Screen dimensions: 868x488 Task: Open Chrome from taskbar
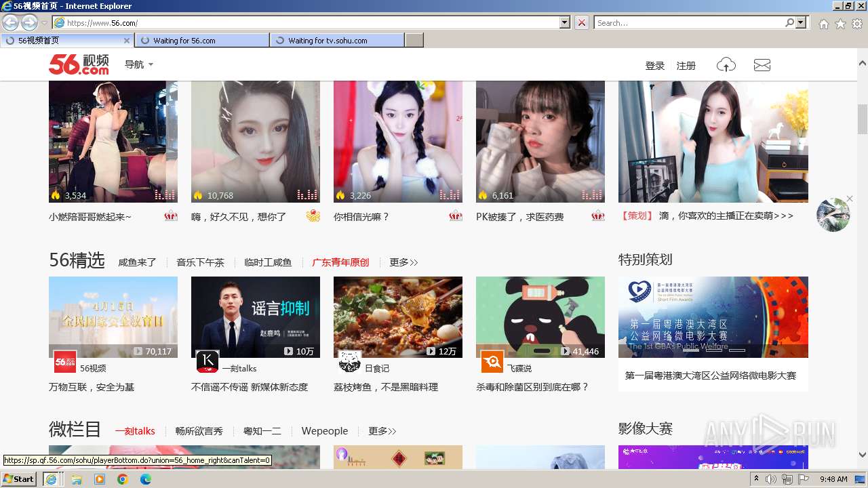[123, 479]
